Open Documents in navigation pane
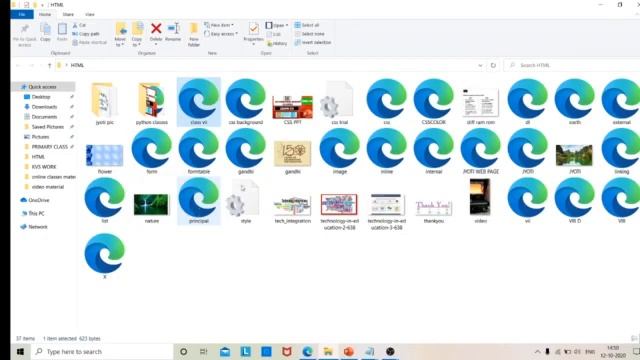640x360 pixels. tap(44, 117)
